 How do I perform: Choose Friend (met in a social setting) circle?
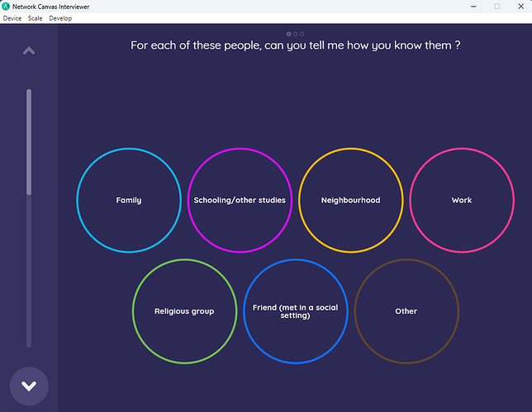click(295, 311)
